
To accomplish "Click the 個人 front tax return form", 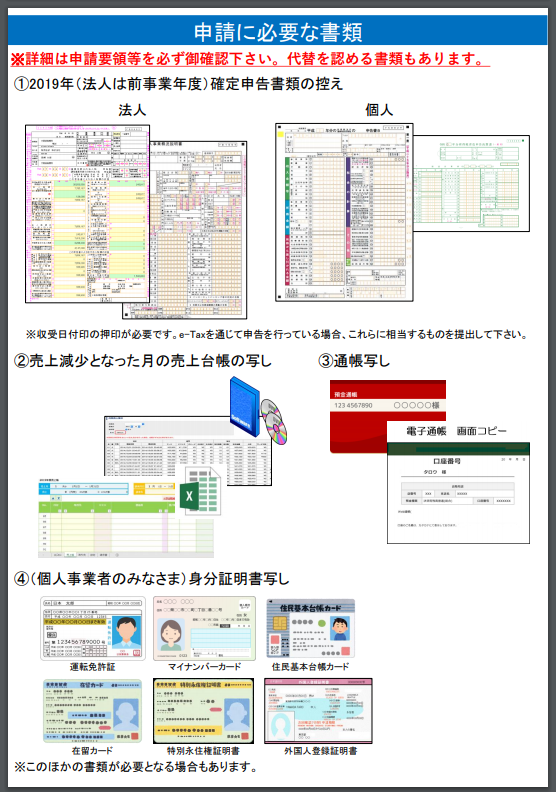I will [x=344, y=212].
